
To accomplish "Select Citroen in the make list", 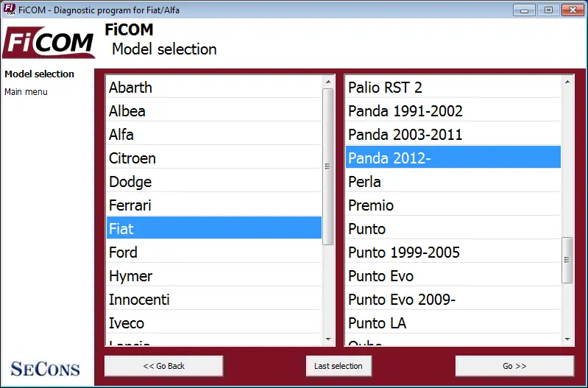I will (x=214, y=158).
